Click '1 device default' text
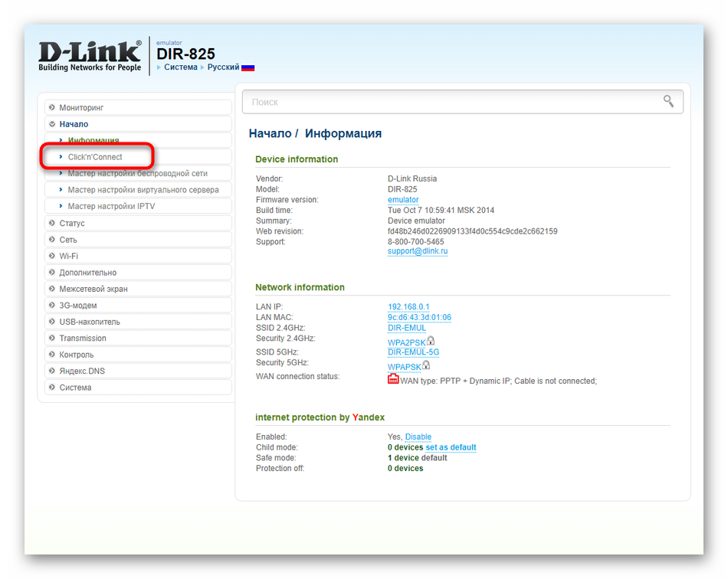The height and width of the screenshot is (579, 728). click(x=417, y=458)
